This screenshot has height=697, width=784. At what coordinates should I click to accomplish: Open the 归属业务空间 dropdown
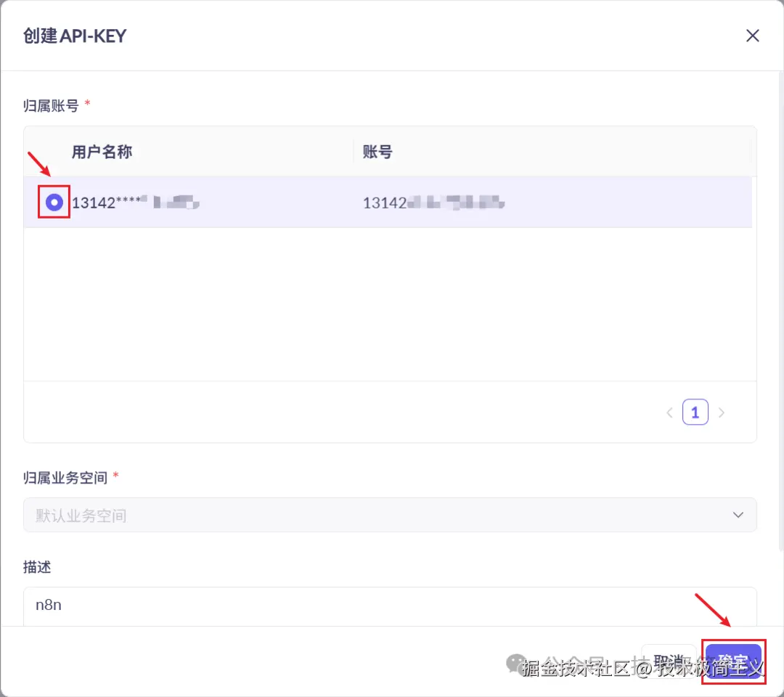point(390,515)
